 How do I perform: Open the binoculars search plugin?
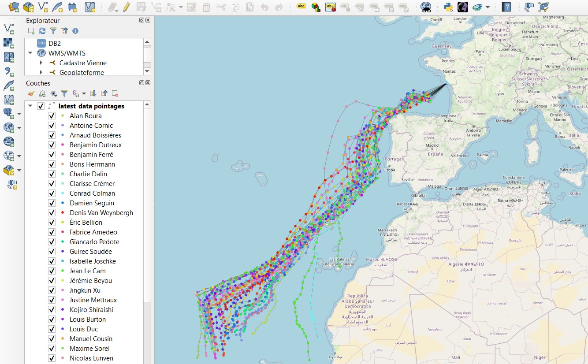426,7
